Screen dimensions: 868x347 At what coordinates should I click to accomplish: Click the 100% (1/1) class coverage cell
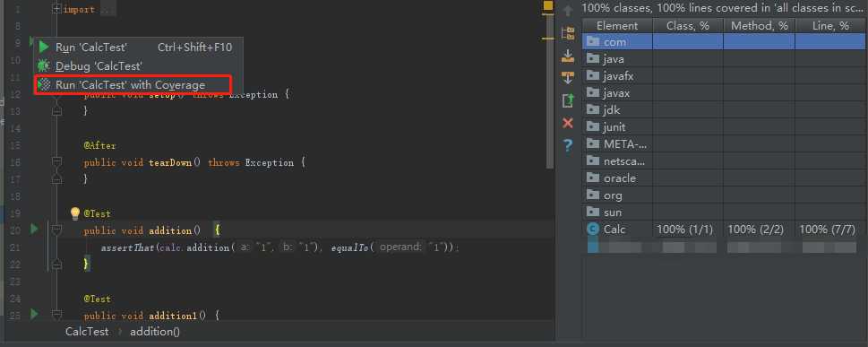[684, 229]
